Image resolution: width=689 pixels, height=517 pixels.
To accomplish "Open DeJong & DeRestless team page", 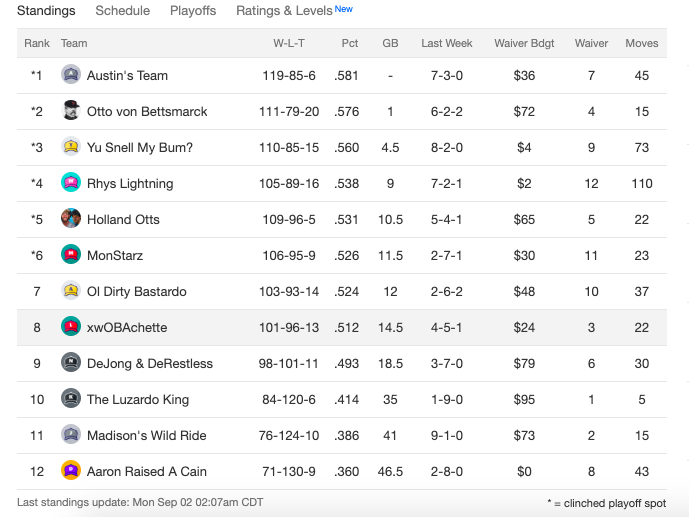I will point(150,363).
